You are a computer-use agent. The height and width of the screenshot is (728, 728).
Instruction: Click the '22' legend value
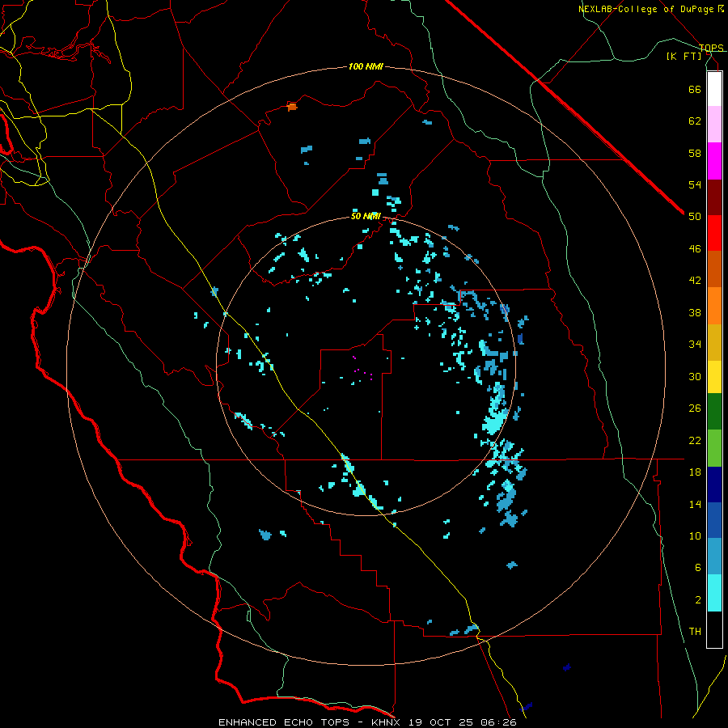coord(695,440)
